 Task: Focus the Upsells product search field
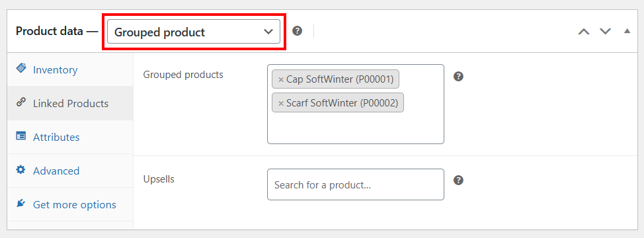[356, 184]
